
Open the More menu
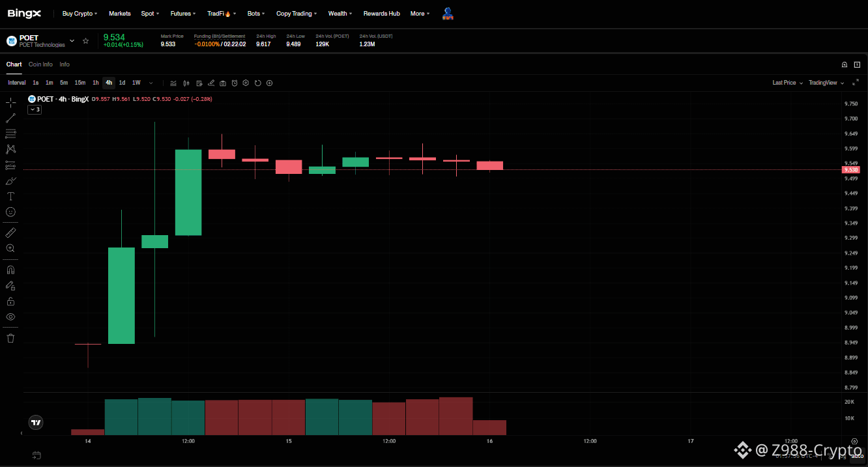[420, 13]
